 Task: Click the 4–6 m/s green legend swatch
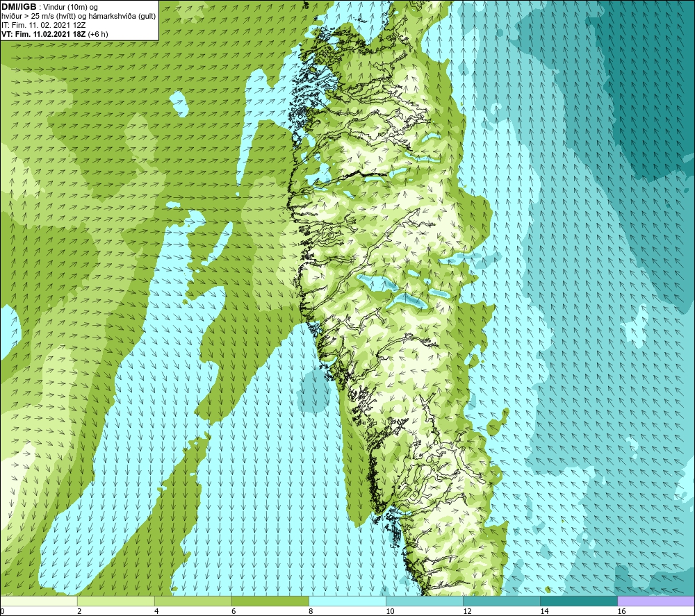(x=193, y=601)
